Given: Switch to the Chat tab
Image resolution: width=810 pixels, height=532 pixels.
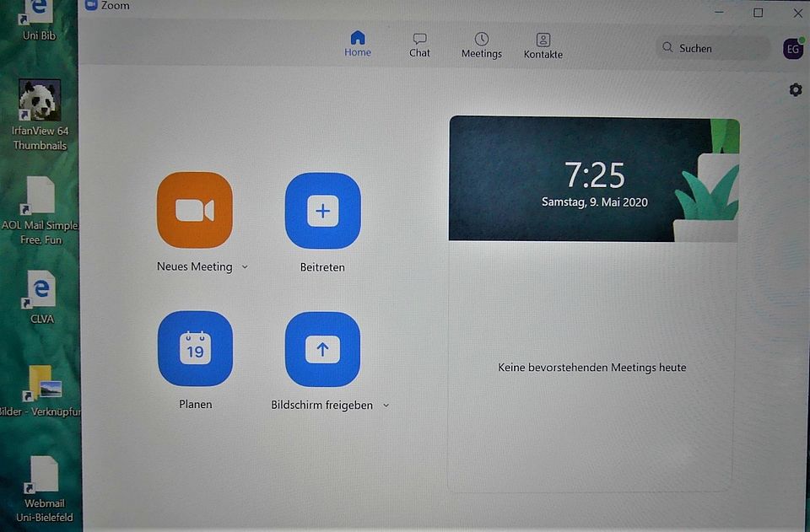Looking at the screenshot, I should [x=419, y=46].
